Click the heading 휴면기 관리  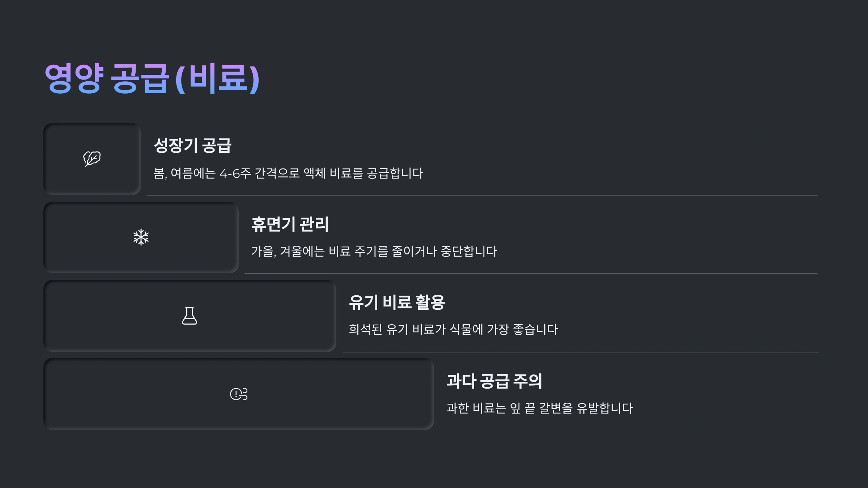[290, 224]
